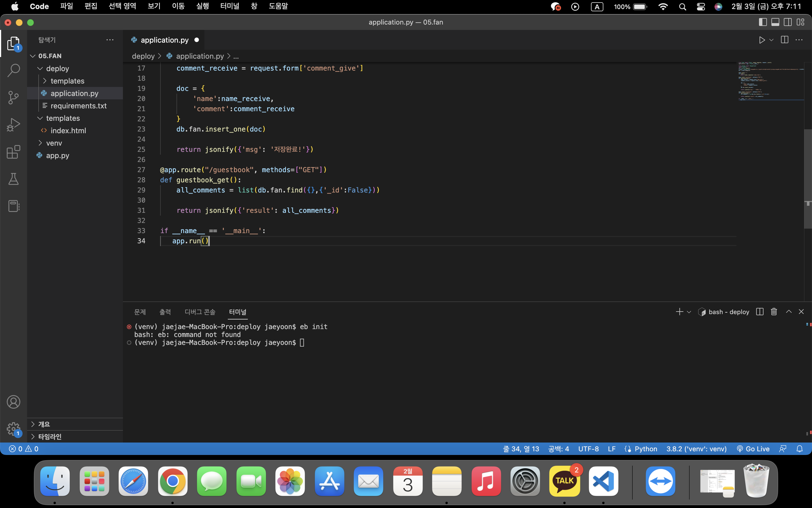The height and width of the screenshot is (508, 812).
Task: Open Visual Studio Code in the Dock
Action: 603,481
